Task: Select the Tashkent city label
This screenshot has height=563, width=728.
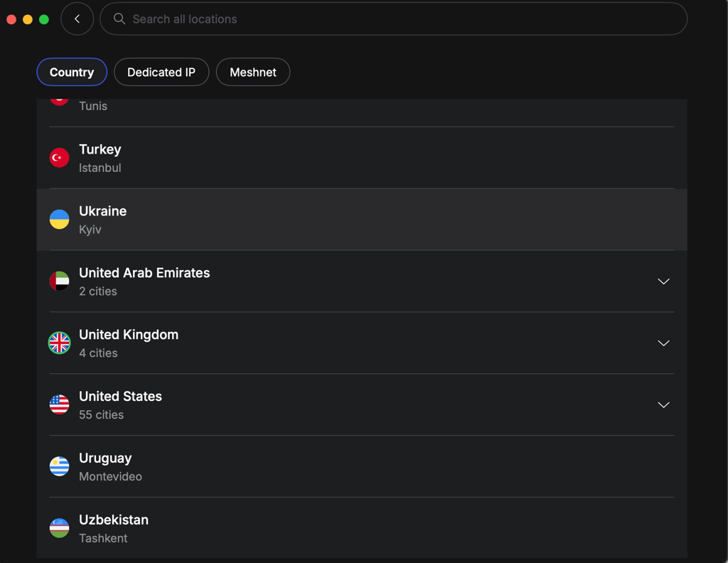Action: tap(103, 538)
